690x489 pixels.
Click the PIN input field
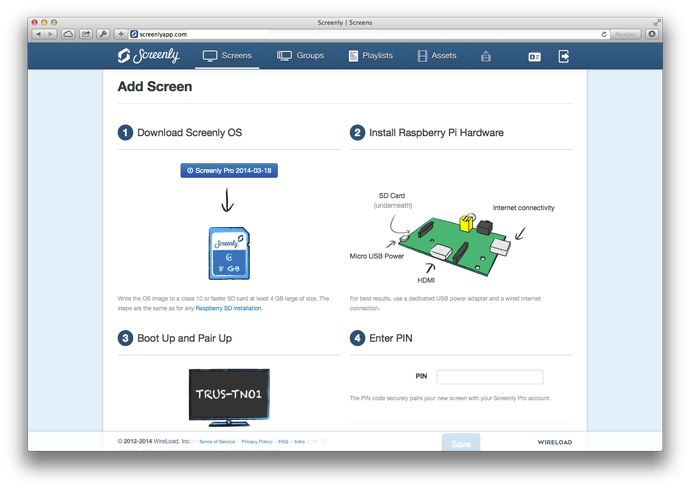pyautogui.click(x=489, y=377)
